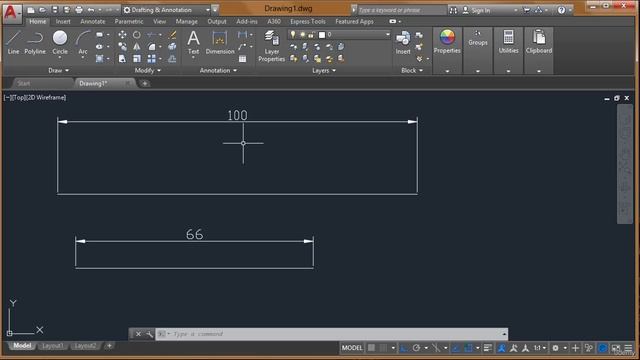The image size is (640, 360).
Task: Open the Text tool dropdown arrow
Action: (193, 58)
